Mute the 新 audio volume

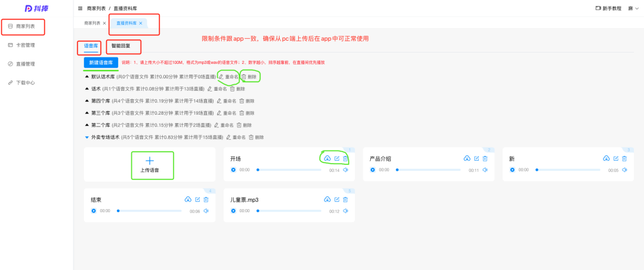tap(624, 170)
